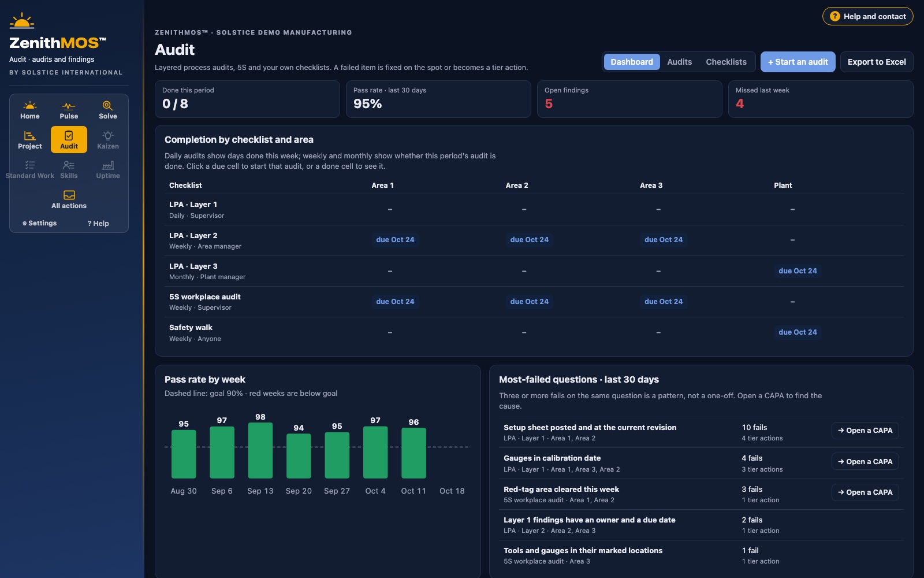Viewport: 924px width, 578px height.
Task: Click the Start an audit button
Action: pyautogui.click(x=798, y=62)
